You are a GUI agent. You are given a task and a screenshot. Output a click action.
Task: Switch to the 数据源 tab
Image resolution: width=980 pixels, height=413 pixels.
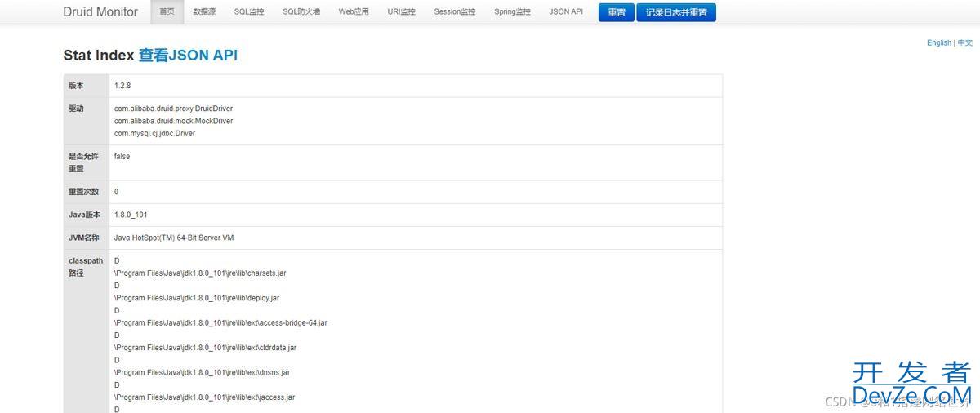pyautogui.click(x=204, y=12)
